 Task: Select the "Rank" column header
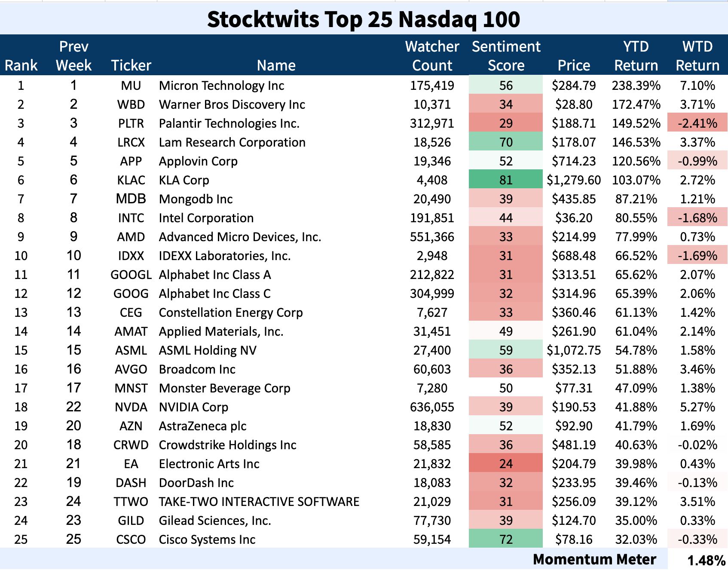tap(21, 65)
